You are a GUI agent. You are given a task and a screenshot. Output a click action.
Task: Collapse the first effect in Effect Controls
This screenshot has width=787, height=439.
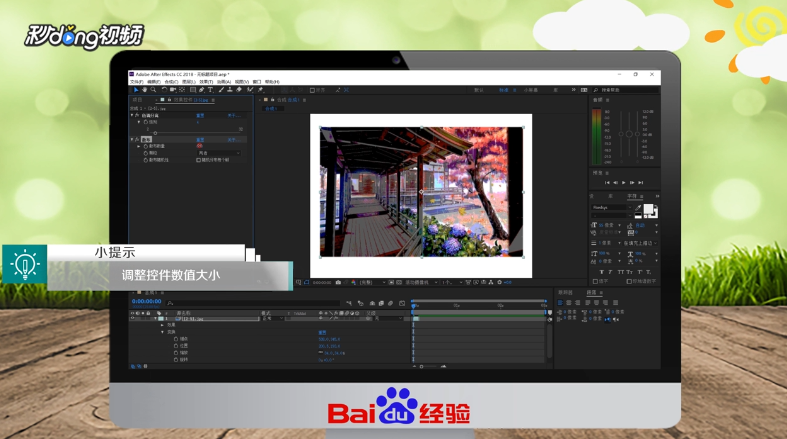132,115
